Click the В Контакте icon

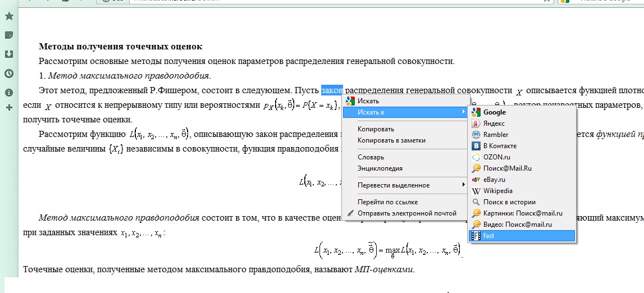pyautogui.click(x=476, y=146)
